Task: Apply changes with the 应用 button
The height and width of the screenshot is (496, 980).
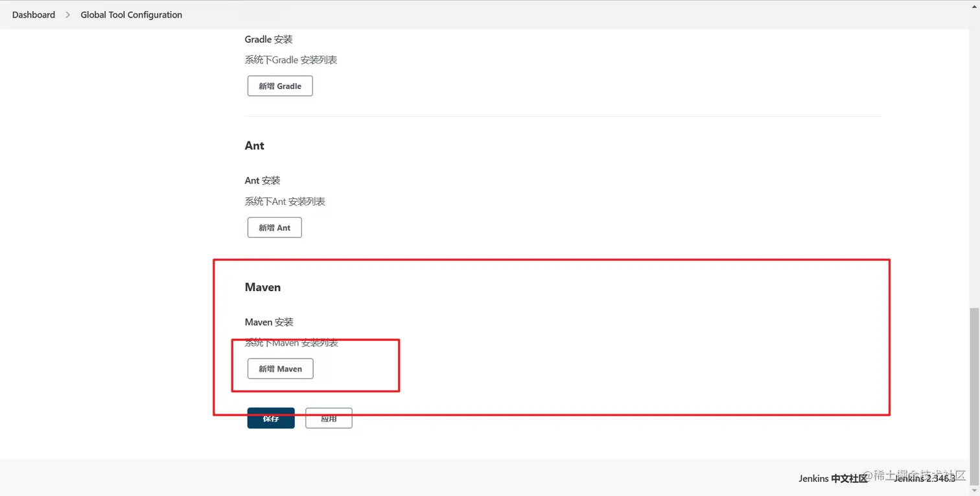Action: point(329,418)
